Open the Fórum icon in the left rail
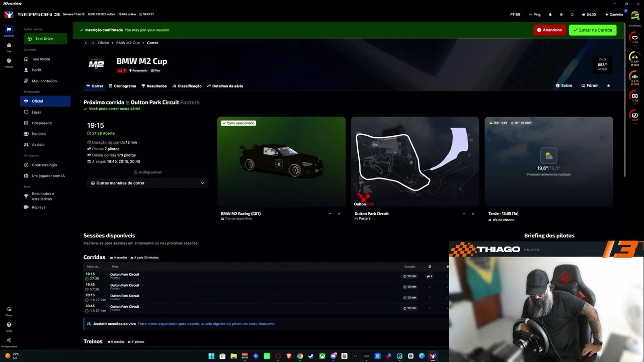The height and width of the screenshot is (362, 644). [x=9, y=310]
